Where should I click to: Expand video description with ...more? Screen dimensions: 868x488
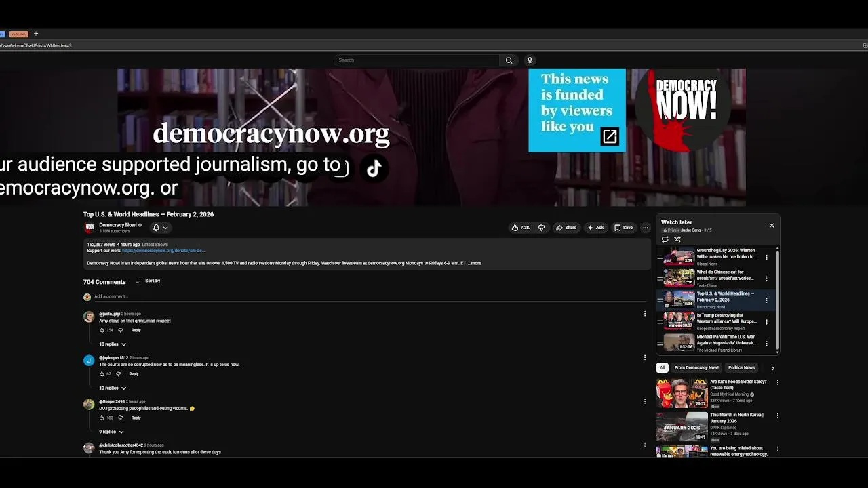tap(475, 263)
